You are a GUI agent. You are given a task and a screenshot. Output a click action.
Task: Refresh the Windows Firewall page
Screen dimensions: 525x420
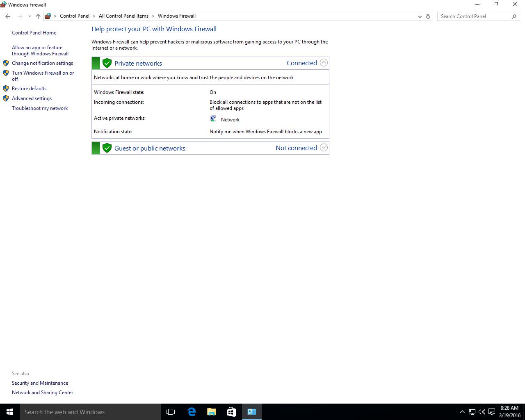click(x=428, y=16)
